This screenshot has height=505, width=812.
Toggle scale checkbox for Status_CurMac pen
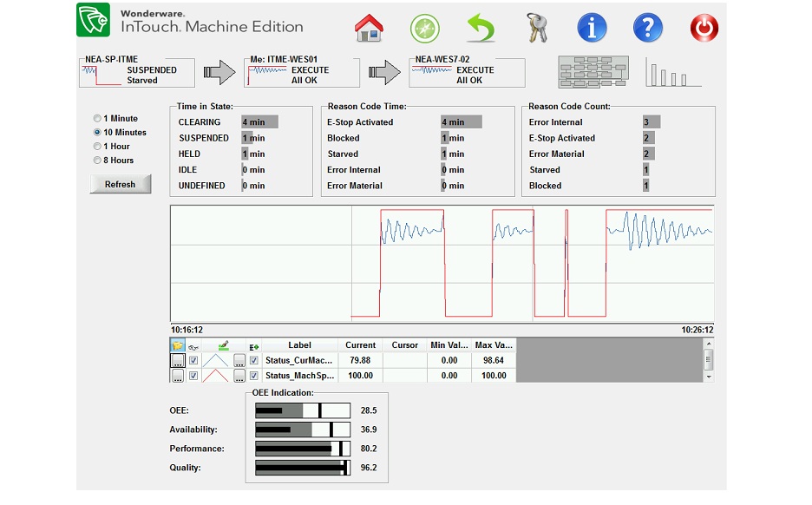pos(253,360)
